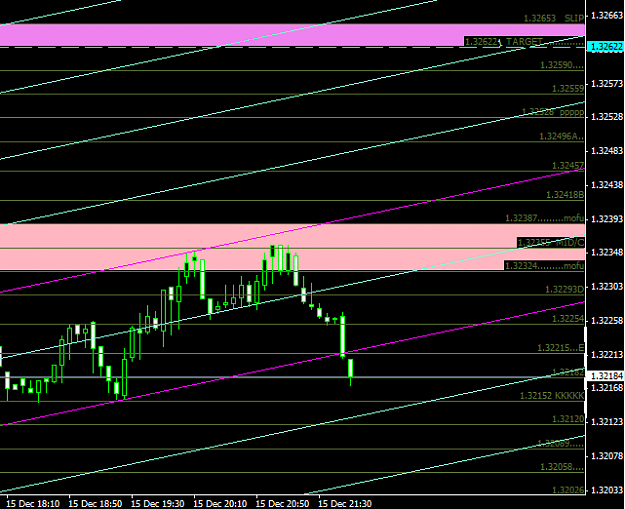Click price scale value 1.32528

point(606,117)
